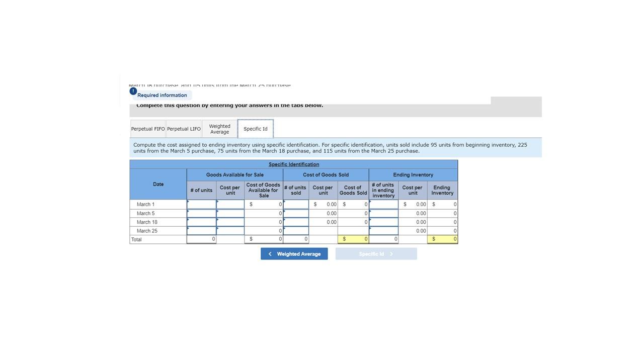Viewport: 644px width, 362px height.
Task: Click March 5 number of units field
Action: point(202,213)
